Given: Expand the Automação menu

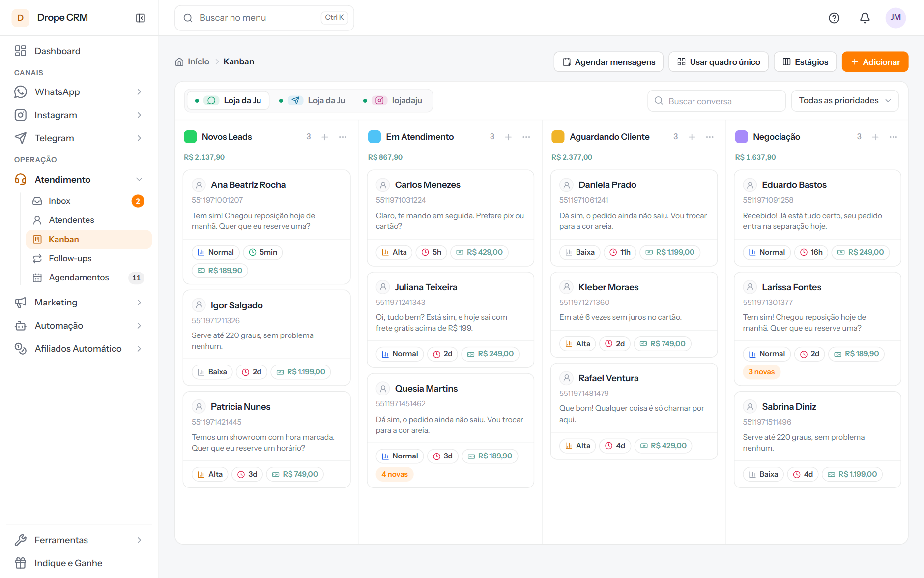Looking at the screenshot, I should 79,325.
